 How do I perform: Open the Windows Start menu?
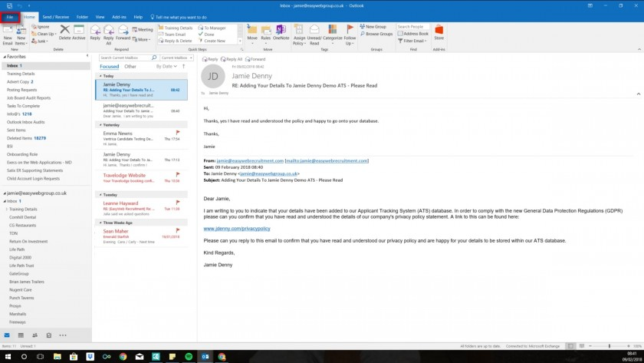[8, 356]
